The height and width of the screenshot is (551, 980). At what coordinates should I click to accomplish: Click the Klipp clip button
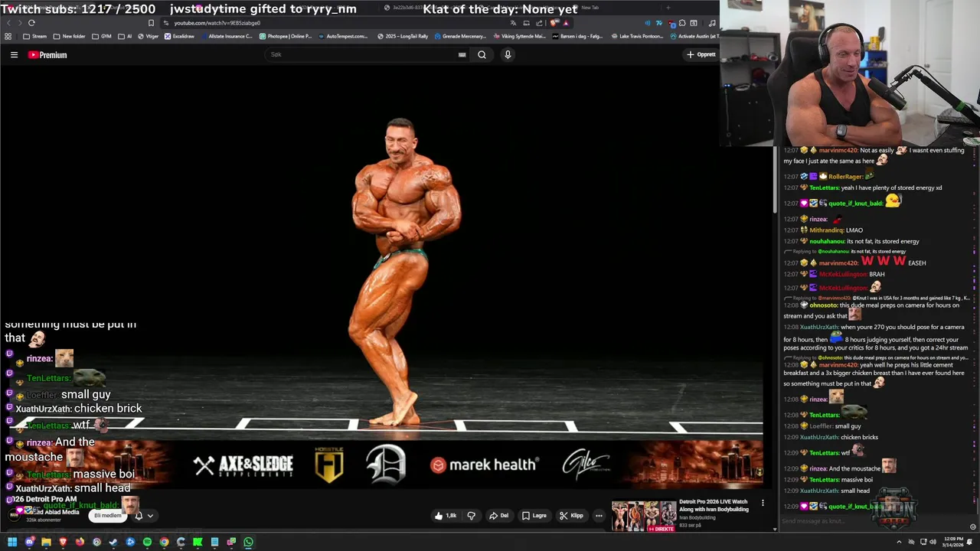point(571,516)
